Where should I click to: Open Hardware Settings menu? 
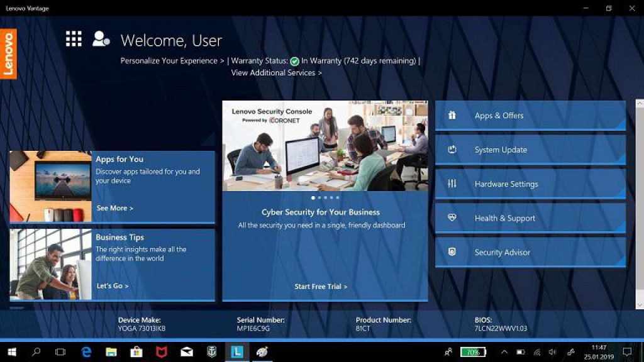pos(530,184)
